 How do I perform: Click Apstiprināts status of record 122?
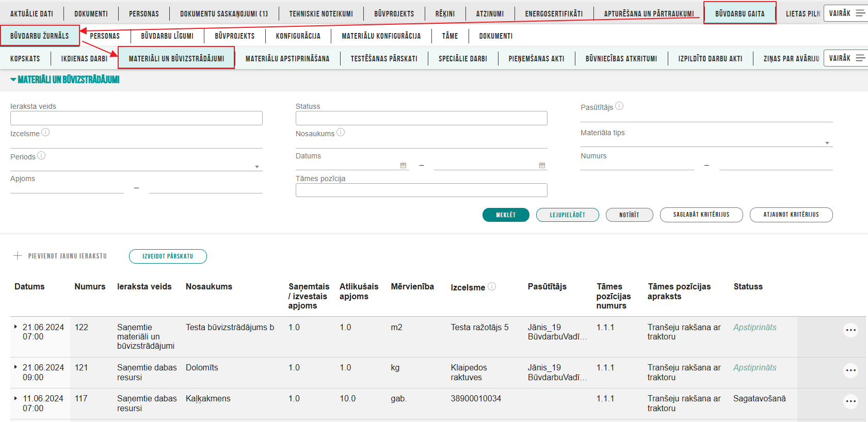[x=754, y=327]
